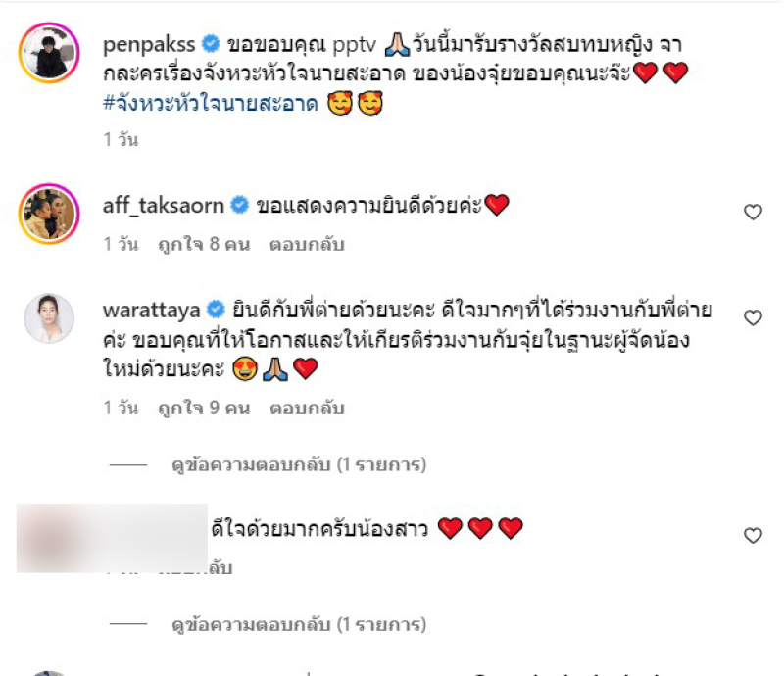Image resolution: width=784 pixels, height=676 pixels.
Task: Reply to aff_taksaorn's comment via ตอบกลับ
Action: click(307, 245)
